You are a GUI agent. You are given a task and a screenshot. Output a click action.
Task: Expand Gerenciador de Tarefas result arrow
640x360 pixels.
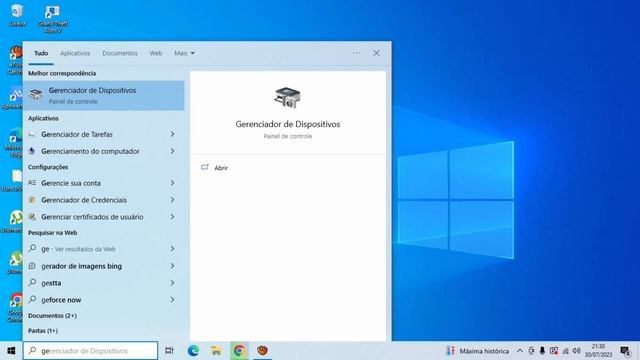click(x=172, y=134)
